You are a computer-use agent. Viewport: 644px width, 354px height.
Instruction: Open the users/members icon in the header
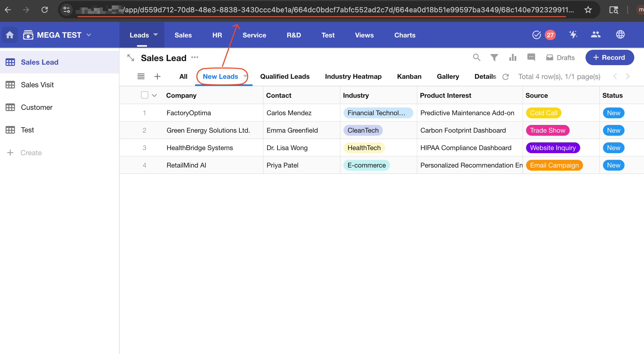[596, 35]
